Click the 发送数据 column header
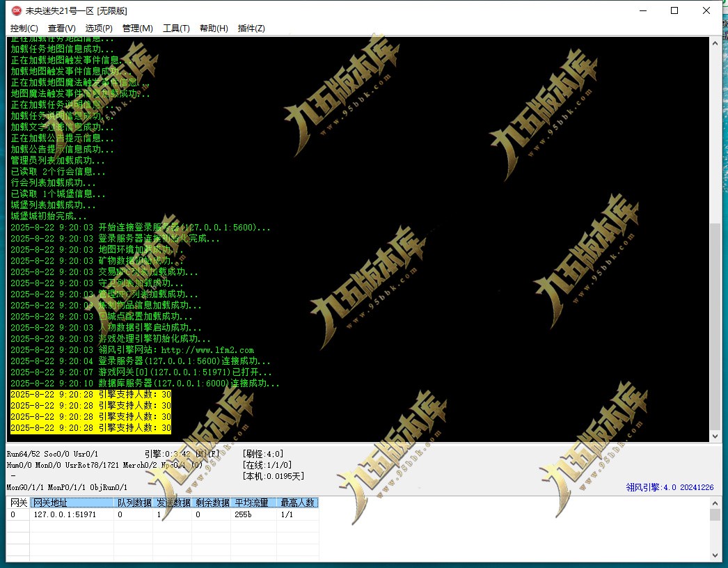 click(x=173, y=503)
